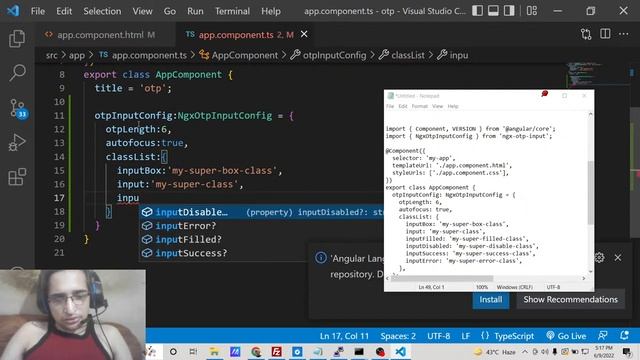
Task: Close the app.component.ts tab
Action: point(304,34)
